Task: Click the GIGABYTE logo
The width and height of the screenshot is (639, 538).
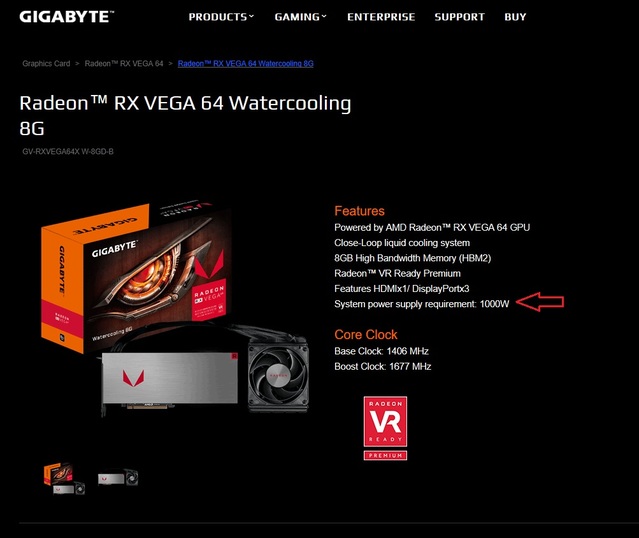Action: click(67, 17)
